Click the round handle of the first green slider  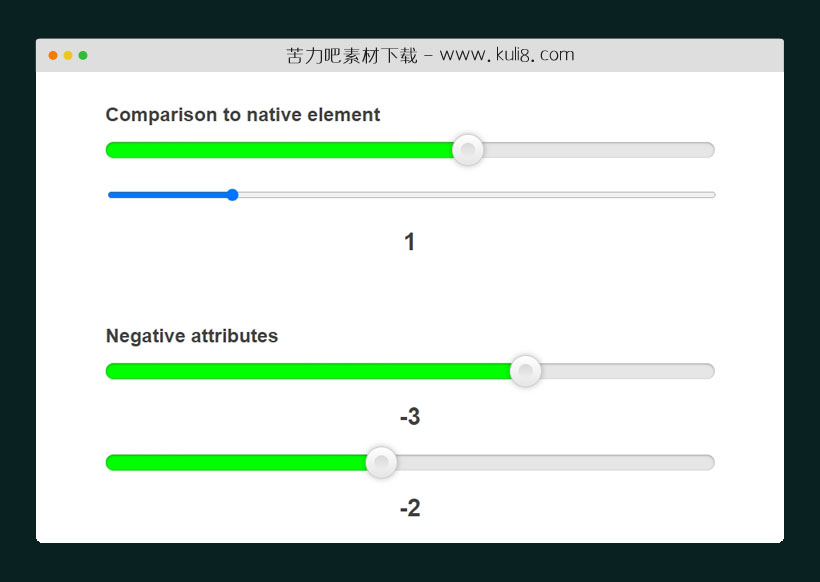pos(468,150)
